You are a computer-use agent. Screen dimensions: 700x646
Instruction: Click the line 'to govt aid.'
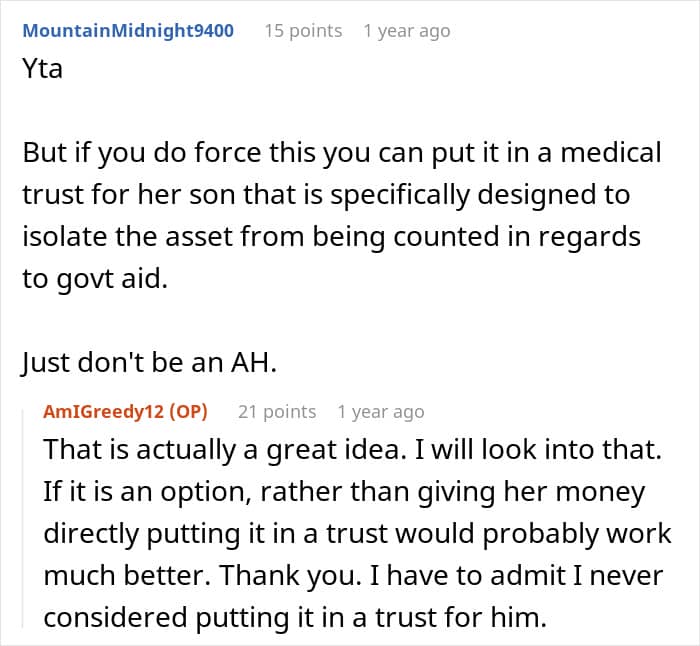pyautogui.click(x=95, y=279)
